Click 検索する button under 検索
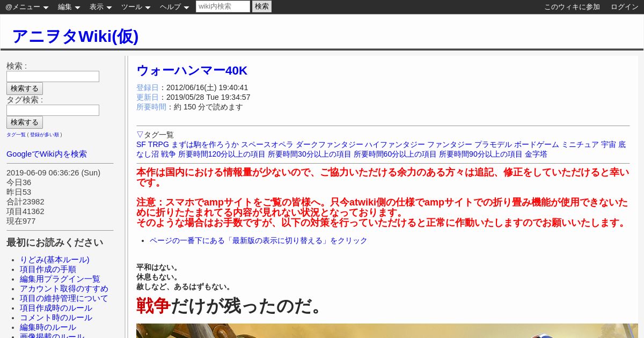This screenshot has height=338, width=644. point(25,89)
